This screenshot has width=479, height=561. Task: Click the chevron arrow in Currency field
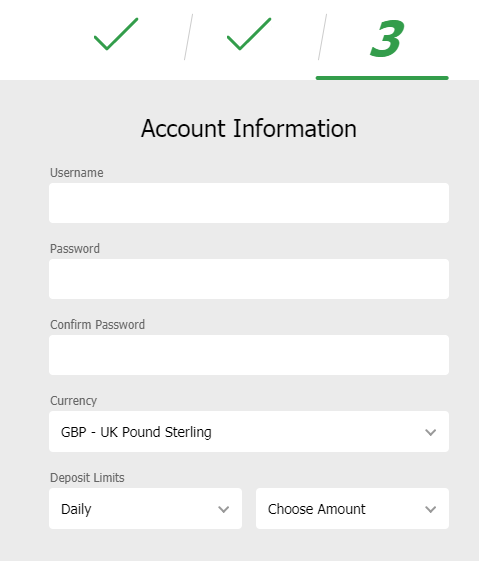(430, 432)
